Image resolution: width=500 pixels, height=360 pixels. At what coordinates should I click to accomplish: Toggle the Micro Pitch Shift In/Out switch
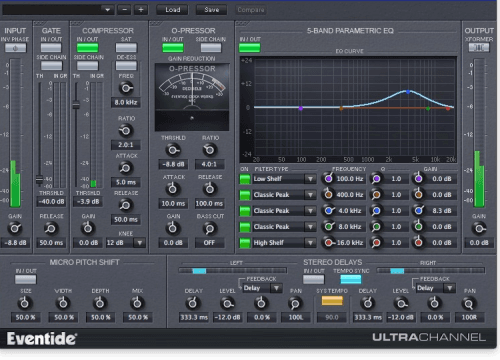(x=26, y=279)
